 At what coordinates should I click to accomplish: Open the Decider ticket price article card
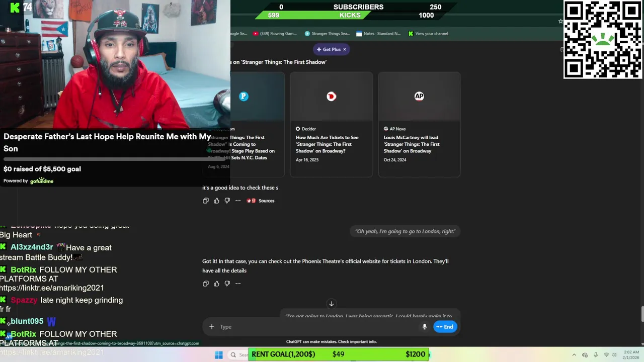pyautogui.click(x=332, y=124)
